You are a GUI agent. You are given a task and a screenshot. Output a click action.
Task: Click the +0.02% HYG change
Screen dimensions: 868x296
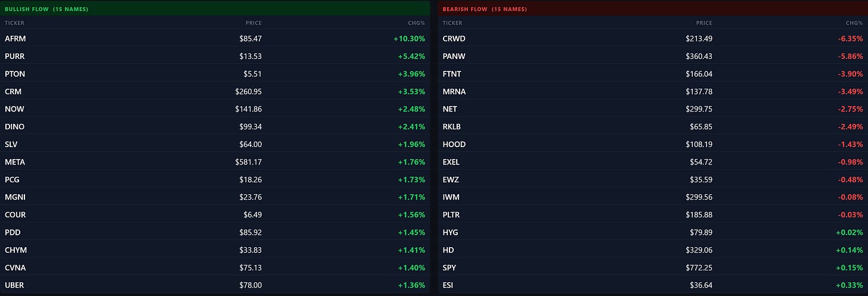tap(849, 232)
